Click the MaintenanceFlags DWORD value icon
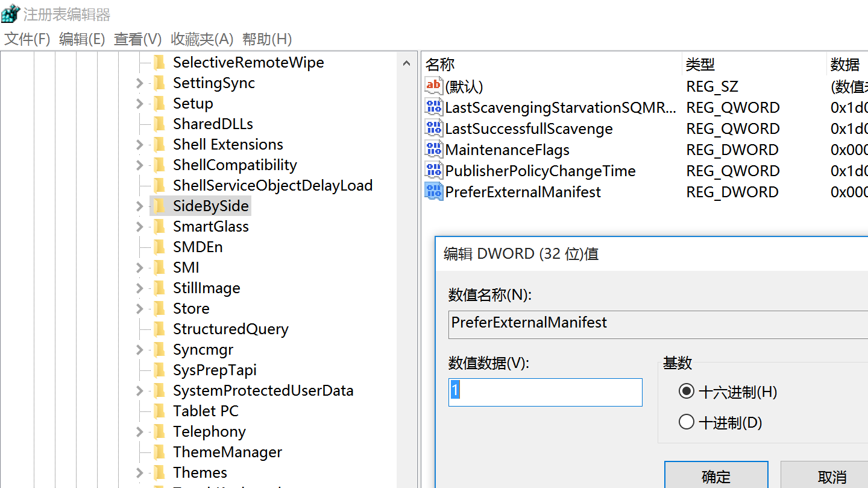868x488 pixels. pos(433,150)
